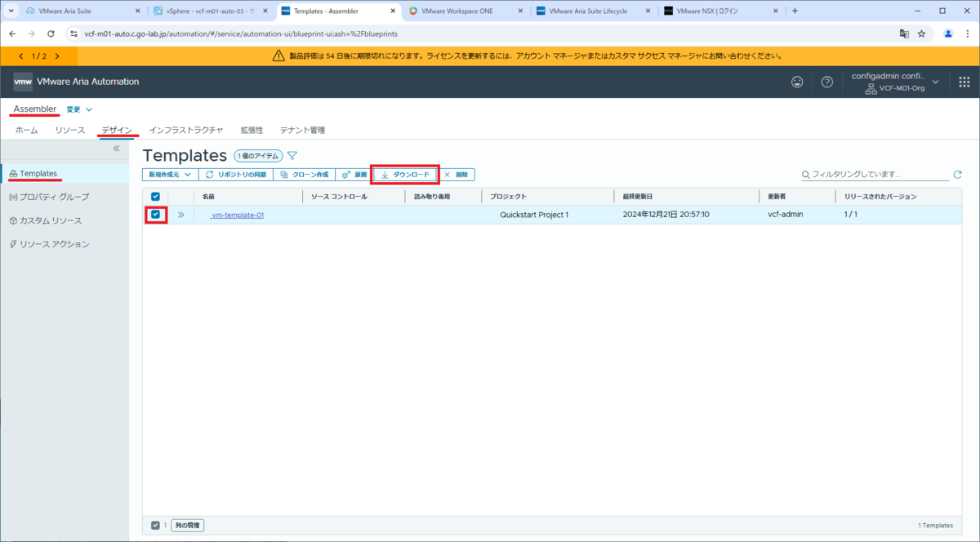Viewport: 980px width, 542px height.
Task: Click the 展開 deploy button
Action: pyautogui.click(x=354, y=175)
